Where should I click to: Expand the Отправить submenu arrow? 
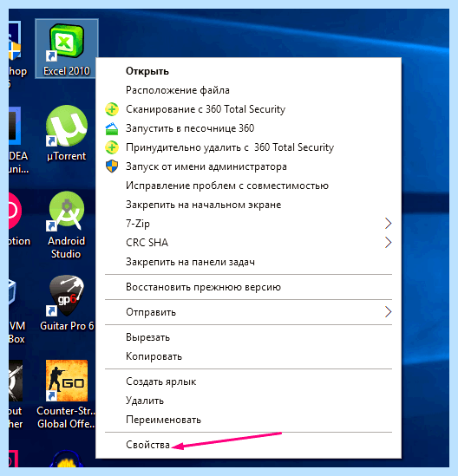pos(388,312)
